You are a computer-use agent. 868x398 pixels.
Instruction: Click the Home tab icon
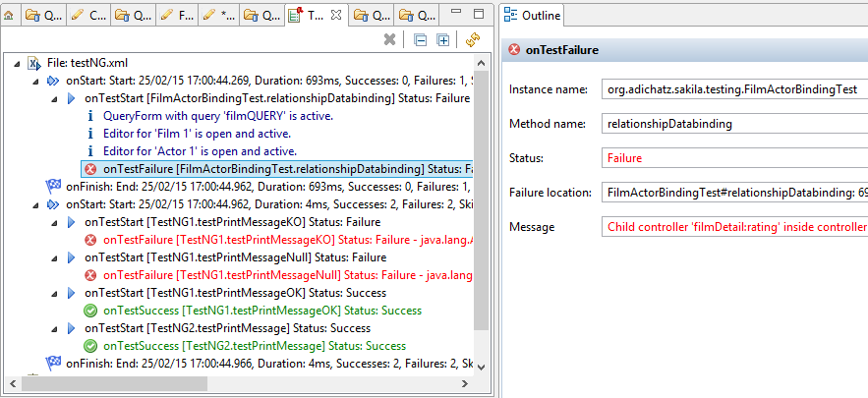point(9,16)
